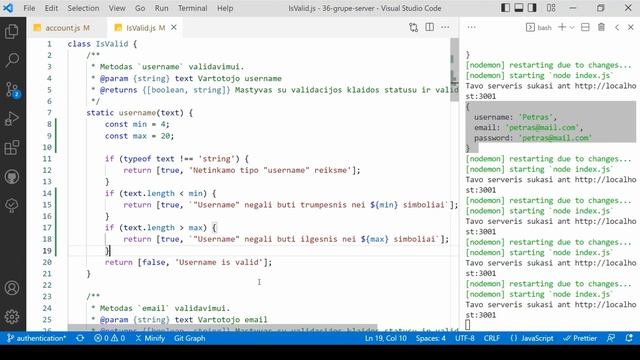Image resolution: width=640 pixels, height=360 pixels.
Task: Click Prettier formatter status item
Action: tap(580, 338)
